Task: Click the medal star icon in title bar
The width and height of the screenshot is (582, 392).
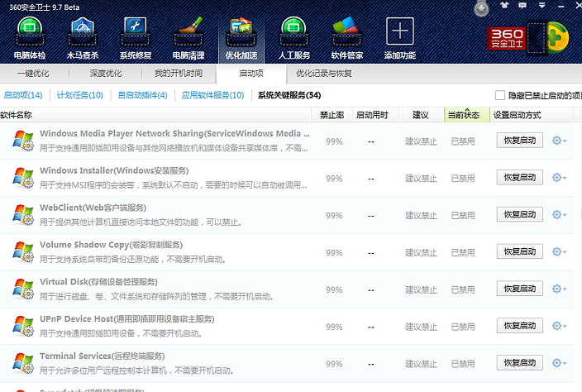Action: pyautogui.click(x=481, y=9)
